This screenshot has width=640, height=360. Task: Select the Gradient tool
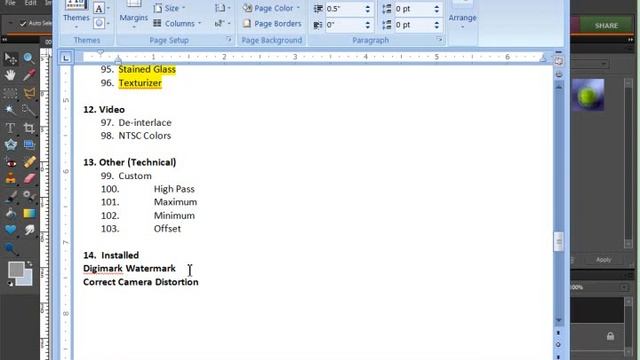29,213
